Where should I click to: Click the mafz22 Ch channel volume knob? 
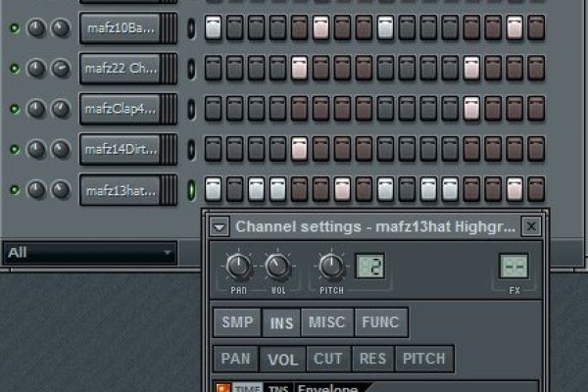60,69
